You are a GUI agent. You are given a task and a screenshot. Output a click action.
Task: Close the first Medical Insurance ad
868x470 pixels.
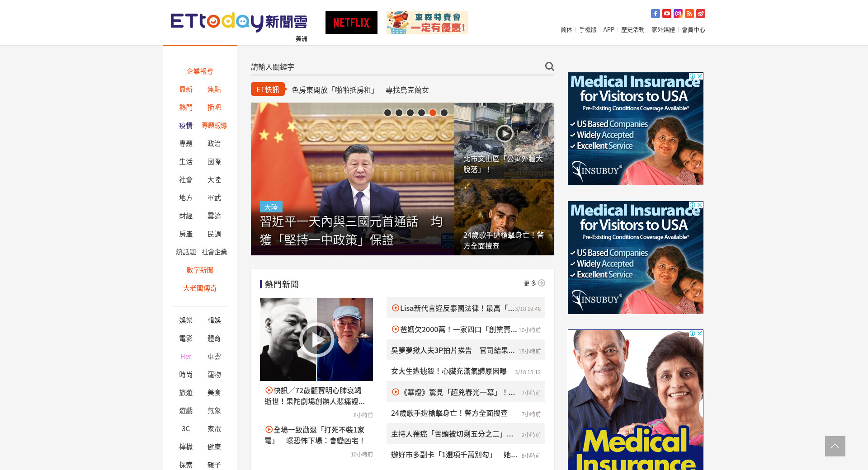[700, 76]
